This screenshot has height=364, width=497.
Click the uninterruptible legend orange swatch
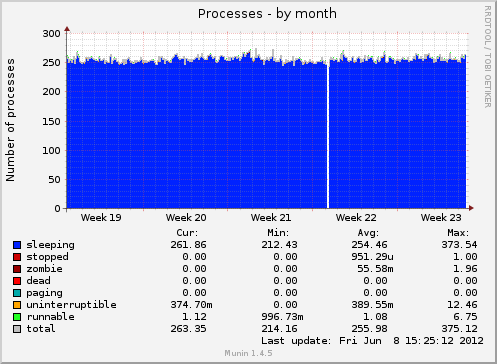tap(17, 305)
